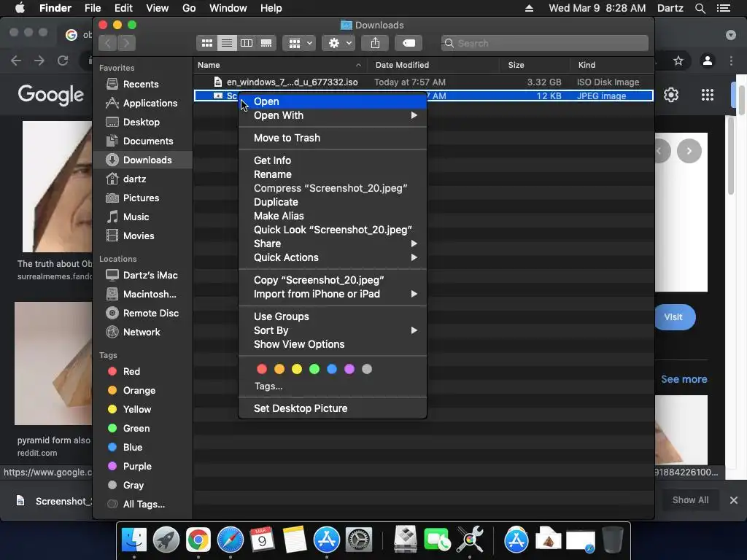Screen dimensions: 747x560
Task: Switch Finder to icon view
Action: [x=206, y=43]
